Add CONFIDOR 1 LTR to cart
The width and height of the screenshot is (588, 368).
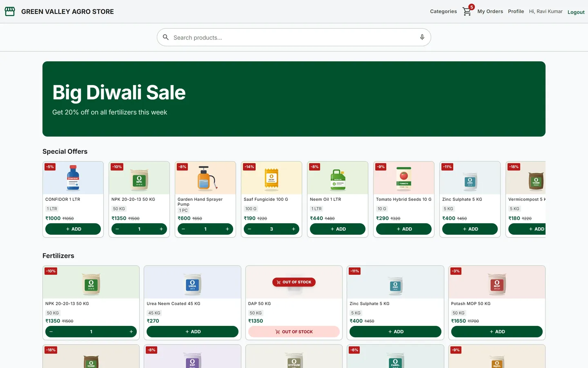click(73, 229)
